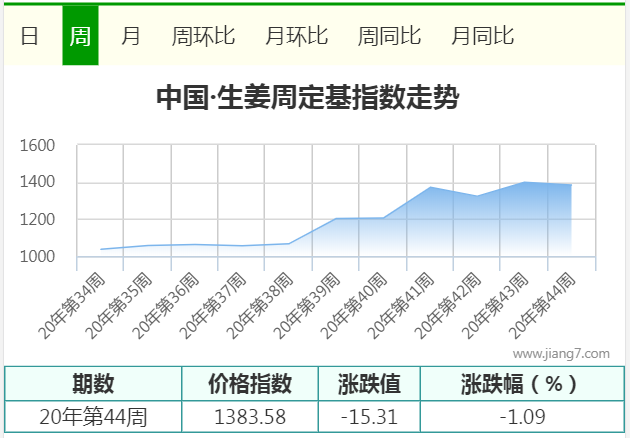Click the www.jiang7.com chart credit

pos(561,354)
